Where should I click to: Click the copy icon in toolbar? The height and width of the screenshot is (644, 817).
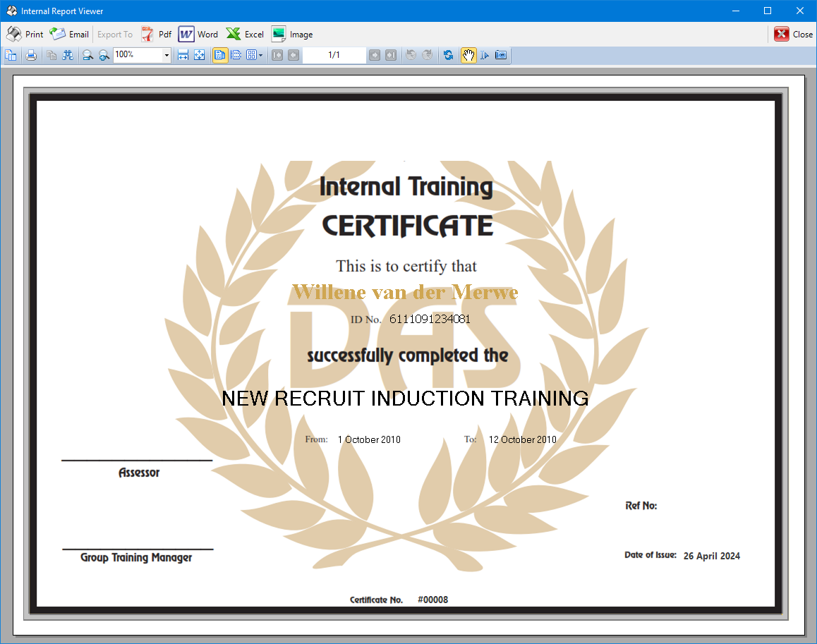(x=51, y=55)
